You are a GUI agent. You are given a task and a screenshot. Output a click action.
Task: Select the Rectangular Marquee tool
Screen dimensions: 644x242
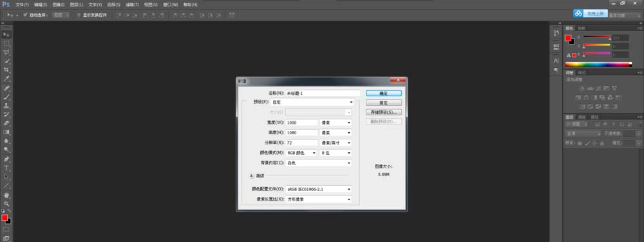pyautogui.click(x=6, y=44)
